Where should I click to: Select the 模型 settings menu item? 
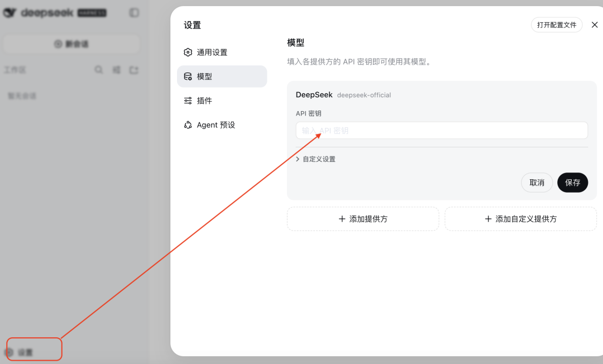(x=222, y=76)
